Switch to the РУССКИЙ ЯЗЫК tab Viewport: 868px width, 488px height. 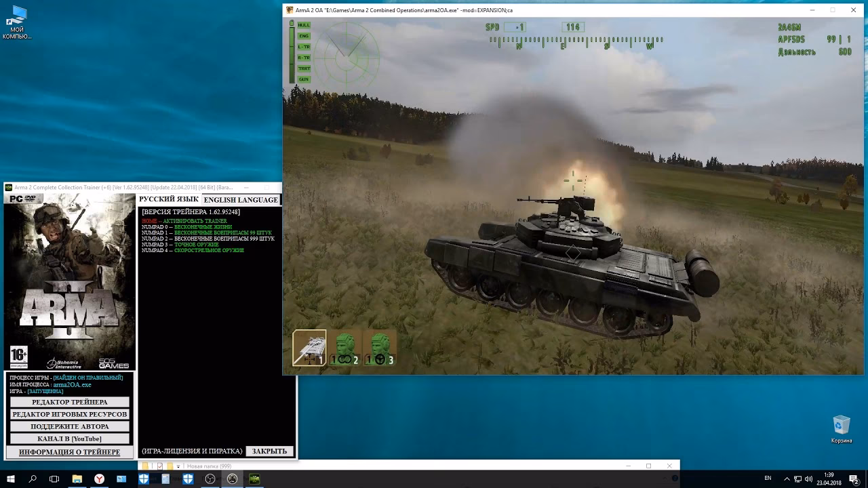click(168, 199)
